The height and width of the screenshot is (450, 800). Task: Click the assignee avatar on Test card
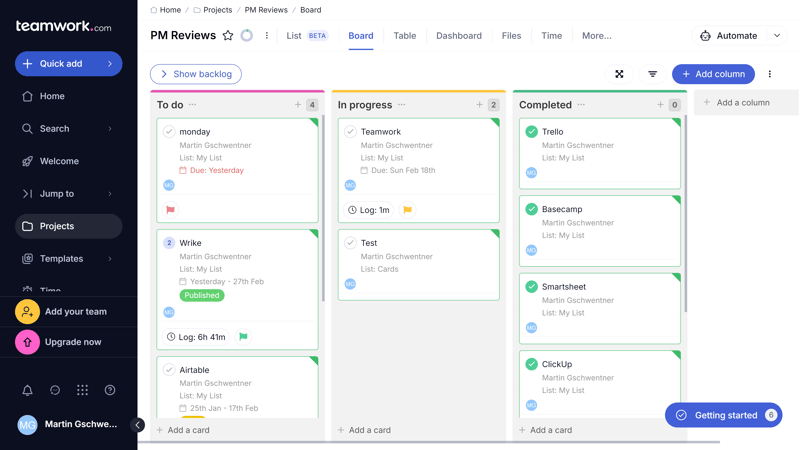[x=350, y=284]
